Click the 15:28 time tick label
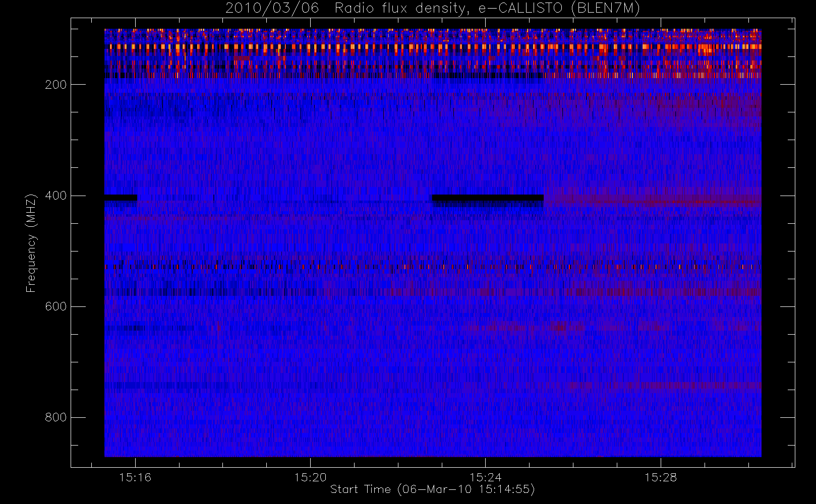This screenshot has width=816, height=504. click(661, 477)
